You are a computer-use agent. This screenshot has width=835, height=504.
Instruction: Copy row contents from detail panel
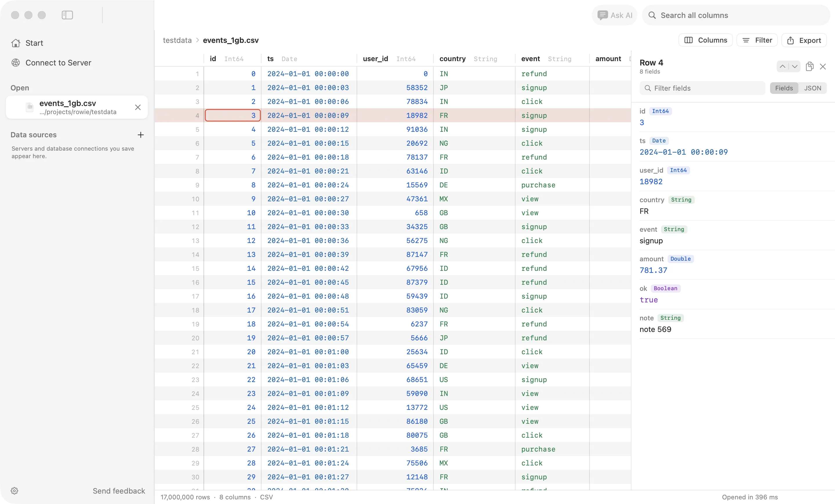pyautogui.click(x=809, y=66)
